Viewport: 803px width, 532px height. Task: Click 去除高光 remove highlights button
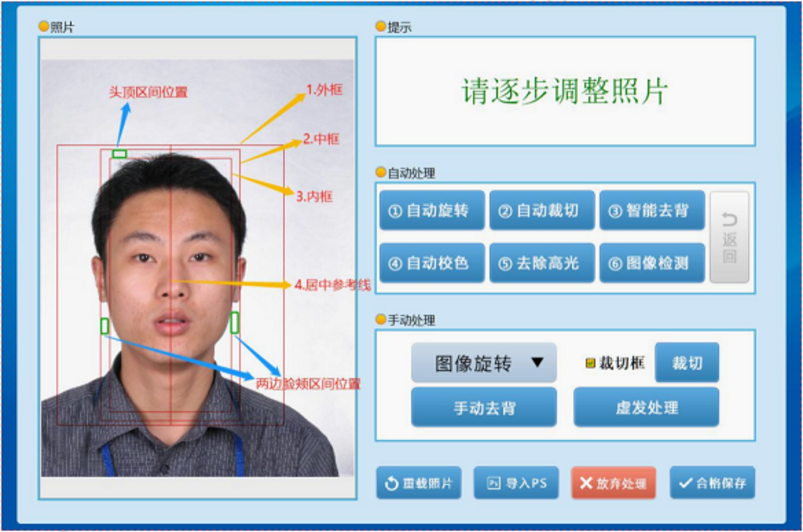[542, 263]
